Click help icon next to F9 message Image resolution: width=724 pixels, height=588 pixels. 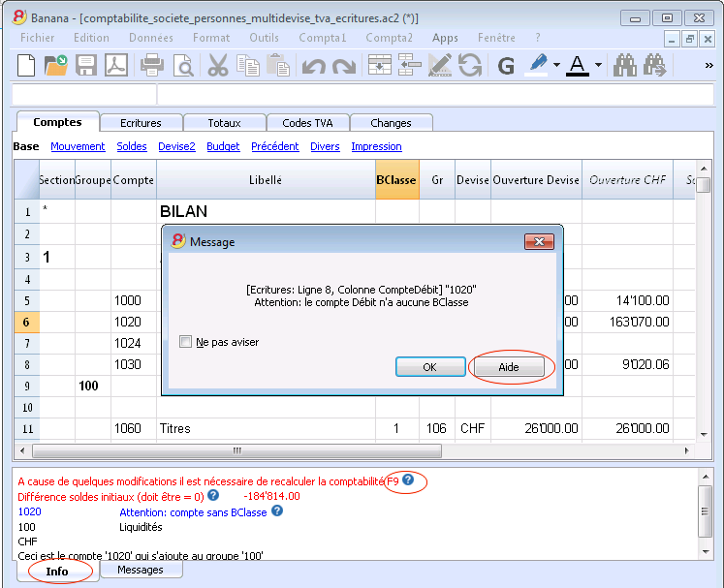click(408, 480)
